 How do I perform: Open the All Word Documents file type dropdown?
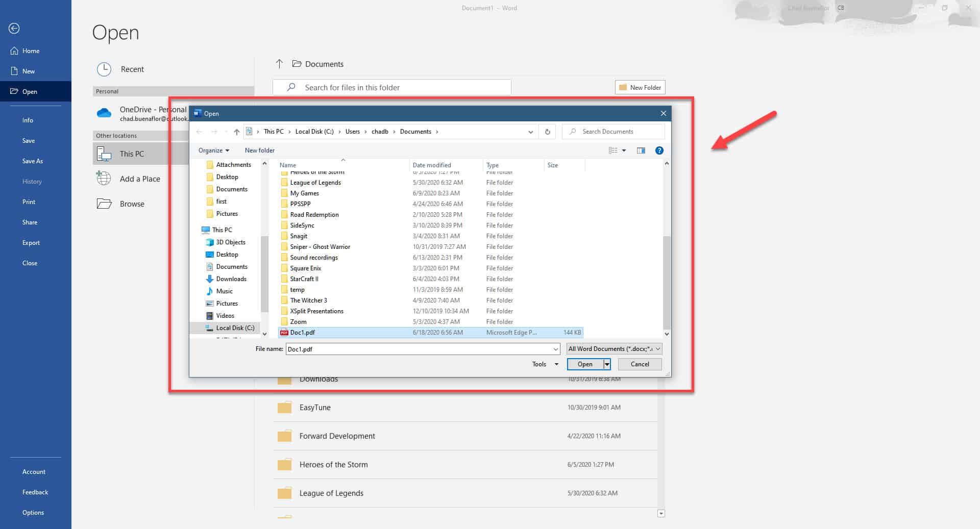pos(612,349)
